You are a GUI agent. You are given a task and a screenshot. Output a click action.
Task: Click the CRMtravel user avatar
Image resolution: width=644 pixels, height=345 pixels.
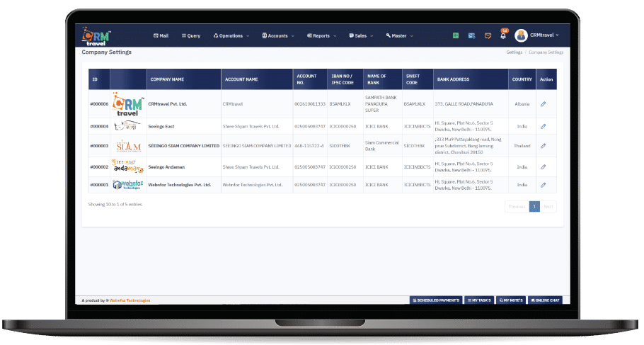pos(521,35)
